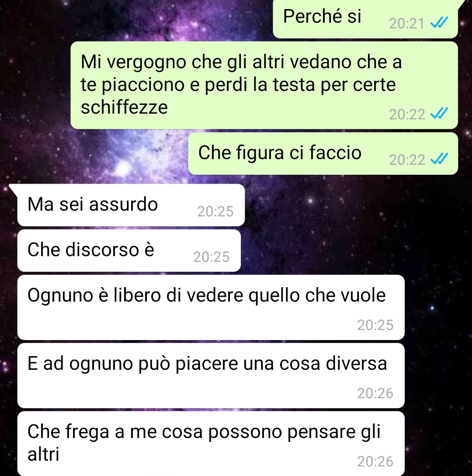
Task: Tap the 20:25 timestamp beside 'Ma sei assurdo'
Action: tap(215, 211)
